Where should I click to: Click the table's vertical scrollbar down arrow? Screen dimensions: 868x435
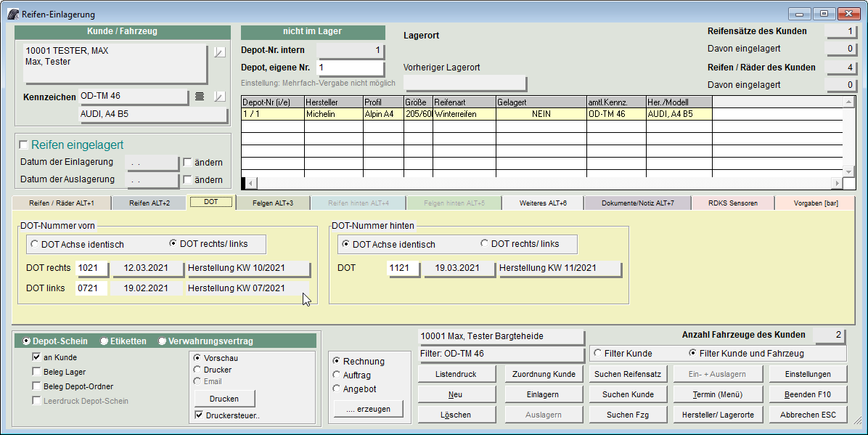848,172
